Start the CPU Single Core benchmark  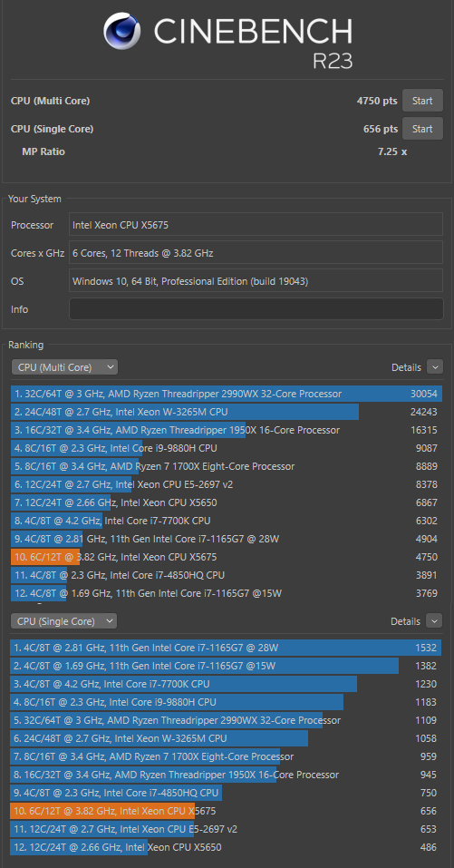422,129
